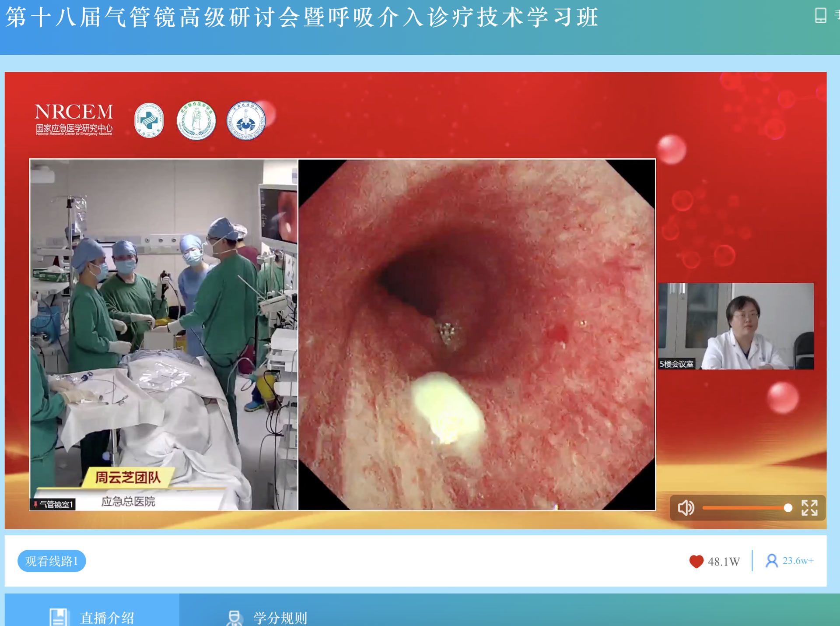
Task: Select 观看线路1 viewing line button
Action: coord(52,561)
